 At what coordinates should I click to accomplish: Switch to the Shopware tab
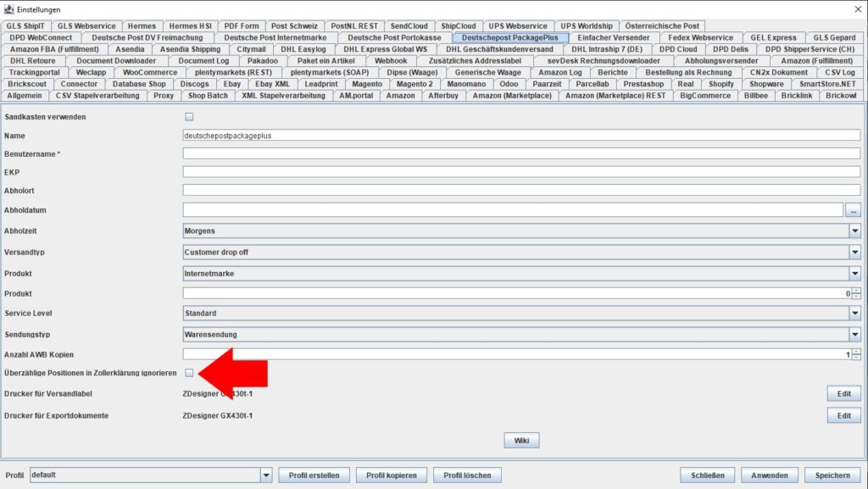(x=766, y=84)
